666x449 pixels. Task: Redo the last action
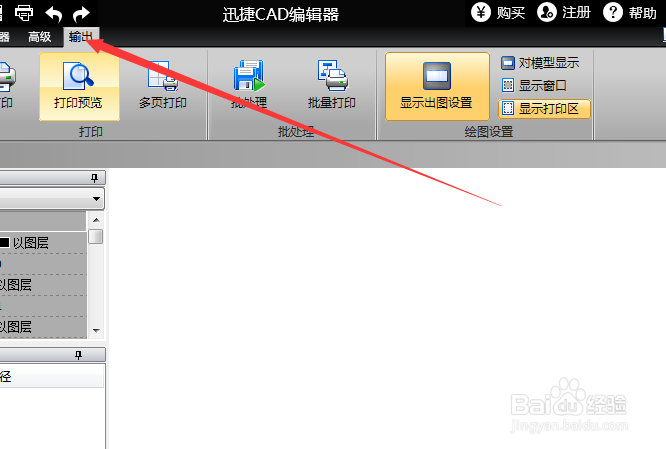(81, 14)
